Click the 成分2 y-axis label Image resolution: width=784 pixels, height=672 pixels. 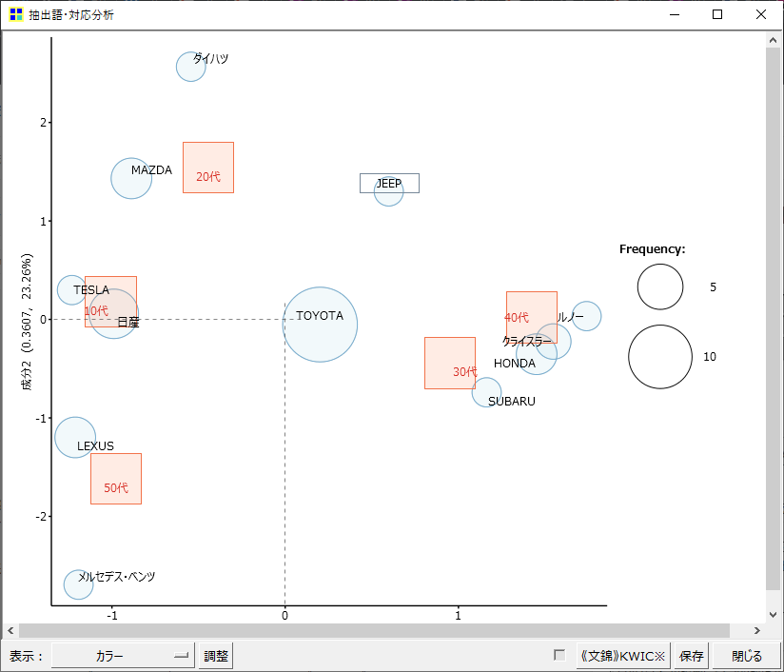[x=27, y=322]
